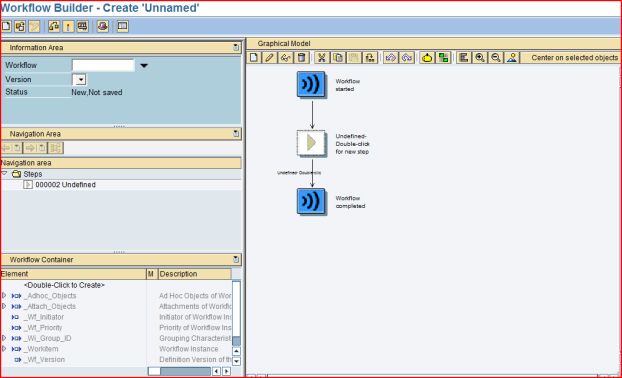Open the Information Area panel menu icon
This screenshot has height=378, width=622.
236,48
